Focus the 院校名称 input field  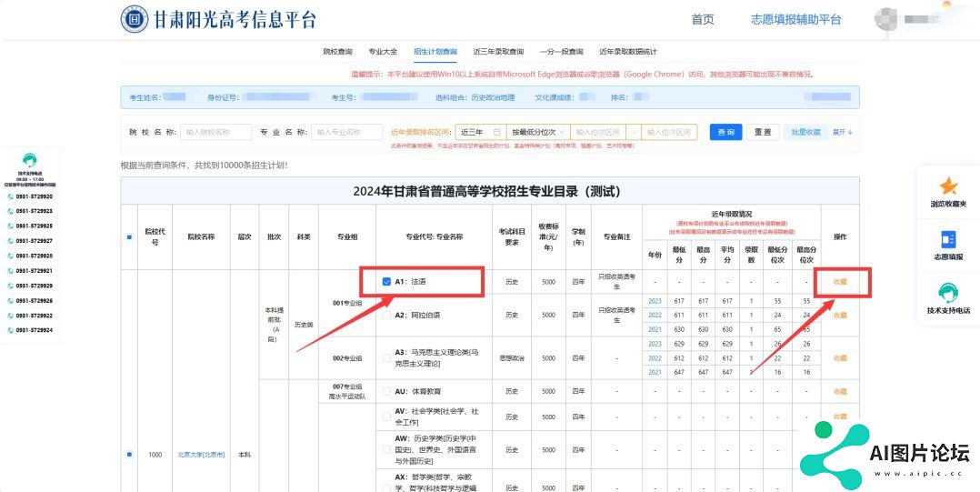(216, 132)
